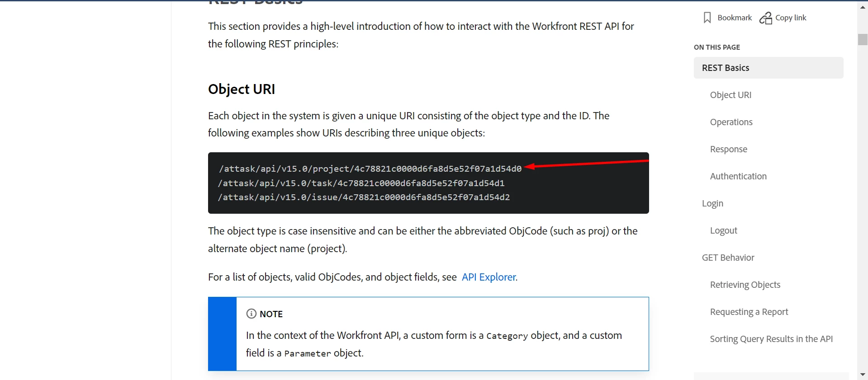Click the NOTE info icon
Image resolution: width=868 pixels, height=380 pixels.
251,314
